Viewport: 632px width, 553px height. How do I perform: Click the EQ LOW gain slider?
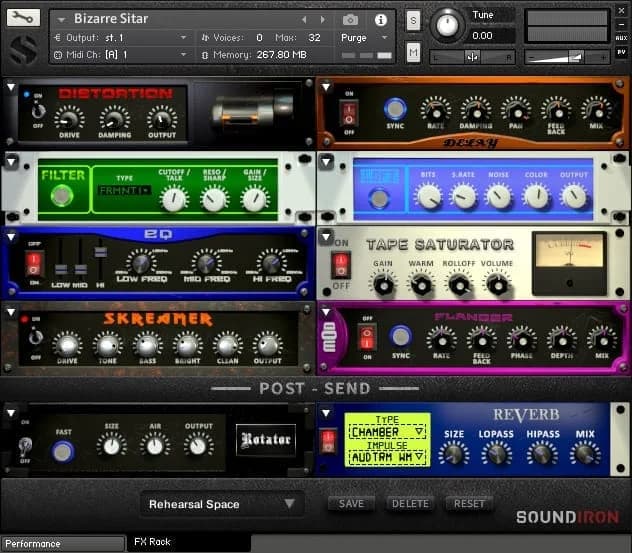(x=61, y=268)
